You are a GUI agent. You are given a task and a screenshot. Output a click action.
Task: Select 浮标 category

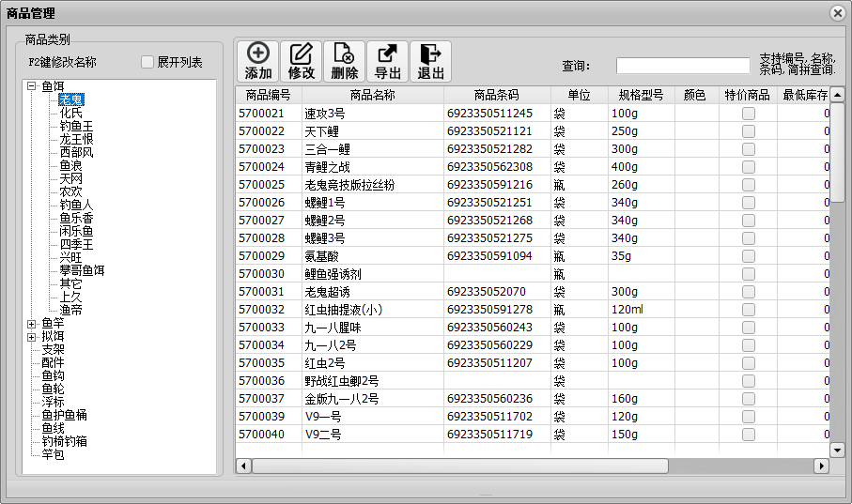(x=54, y=402)
